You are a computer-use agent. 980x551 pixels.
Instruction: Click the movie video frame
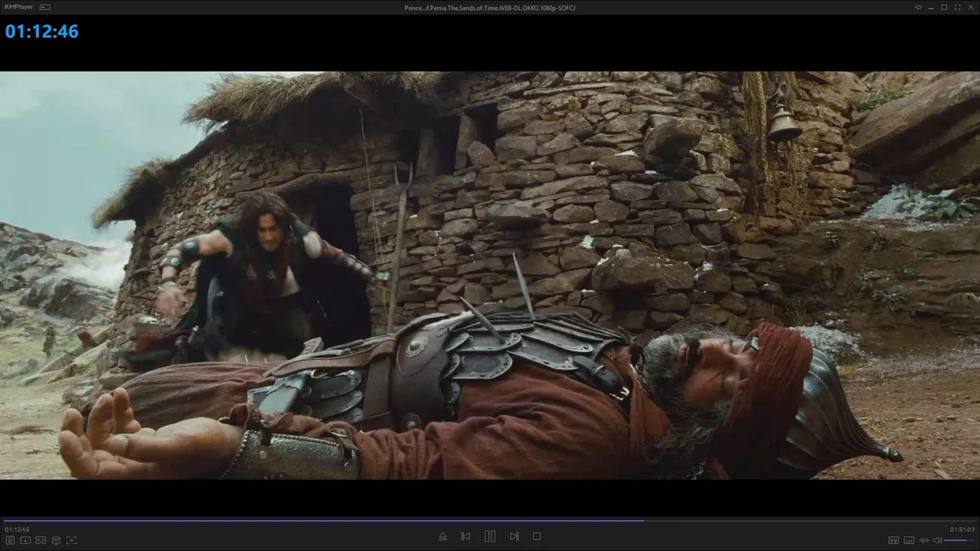(490, 275)
